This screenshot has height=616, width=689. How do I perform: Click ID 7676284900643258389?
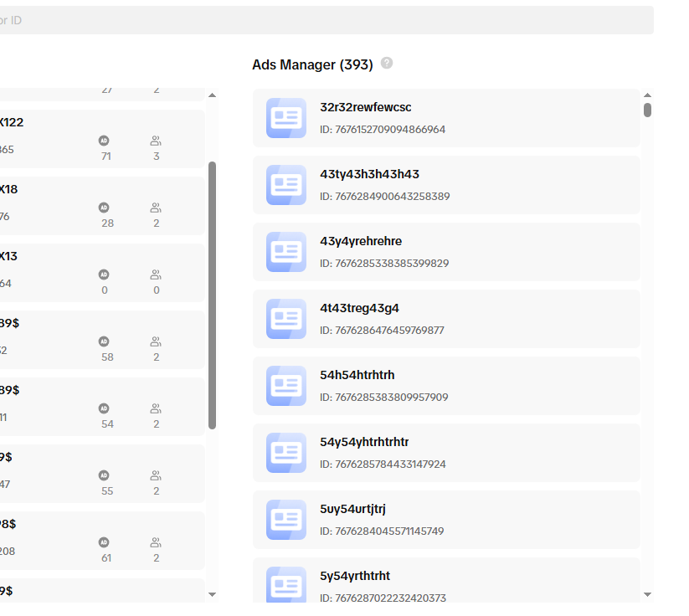click(385, 197)
